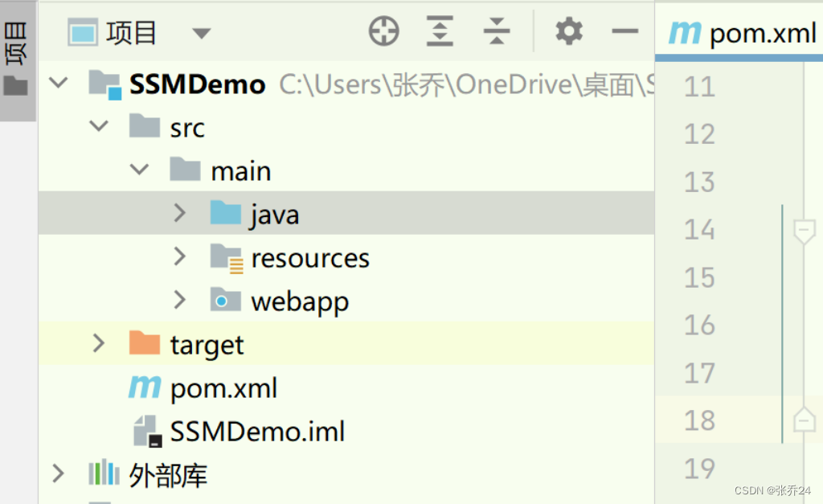The width and height of the screenshot is (823, 504).
Task: Click the Expand All icon in project toolbar
Action: [x=440, y=31]
